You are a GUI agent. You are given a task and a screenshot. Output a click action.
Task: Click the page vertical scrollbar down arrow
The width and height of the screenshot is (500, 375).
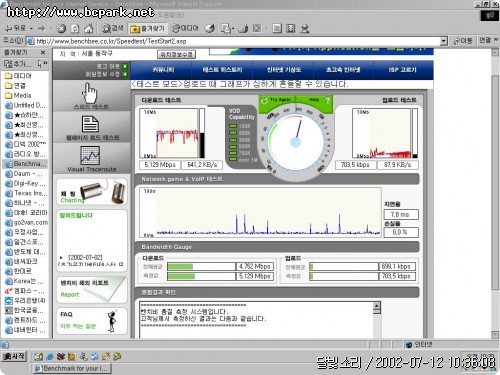[x=495, y=335]
